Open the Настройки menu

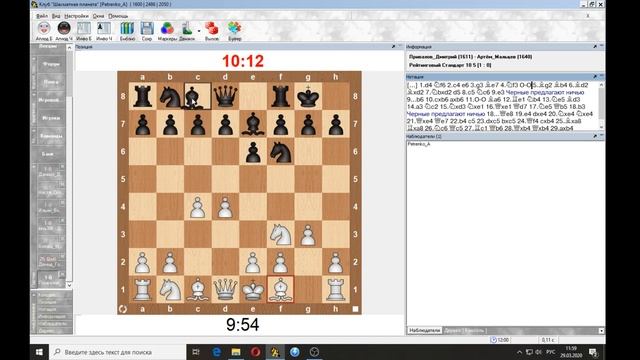tap(76, 16)
